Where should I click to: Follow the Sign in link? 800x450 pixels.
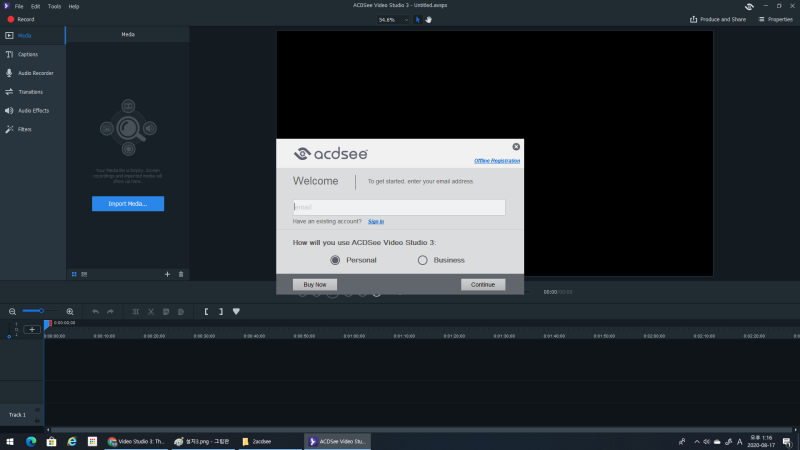pos(376,221)
